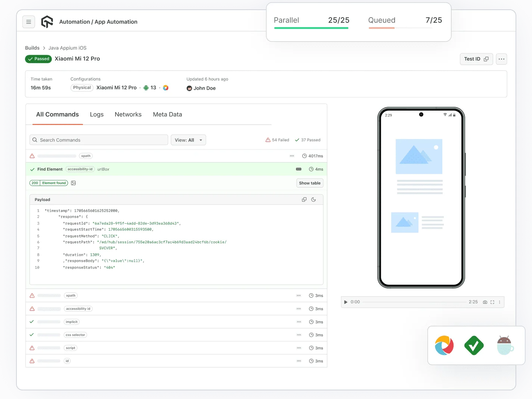Copy the Payload JSON content
Image resolution: width=532 pixels, height=399 pixels.
(x=304, y=199)
